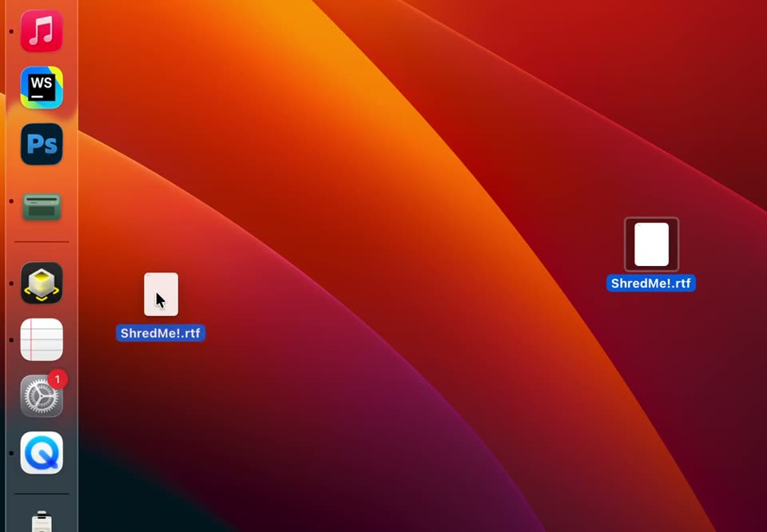Open the Reality Composer cube icon
767x532 pixels.
pyautogui.click(x=42, y=283)
